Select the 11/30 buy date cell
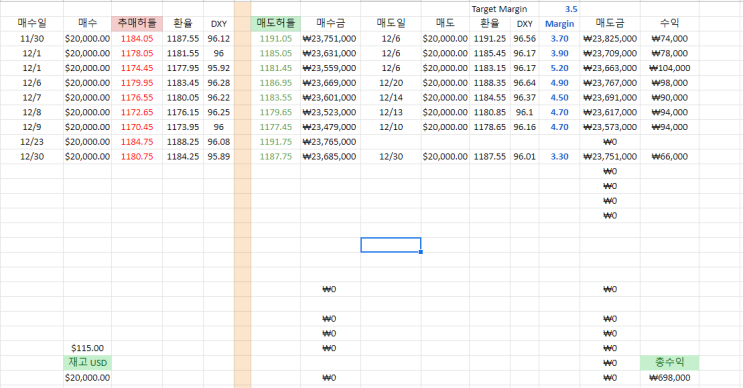This screenshot has width=743, height=388. click(x=32, y=38)
